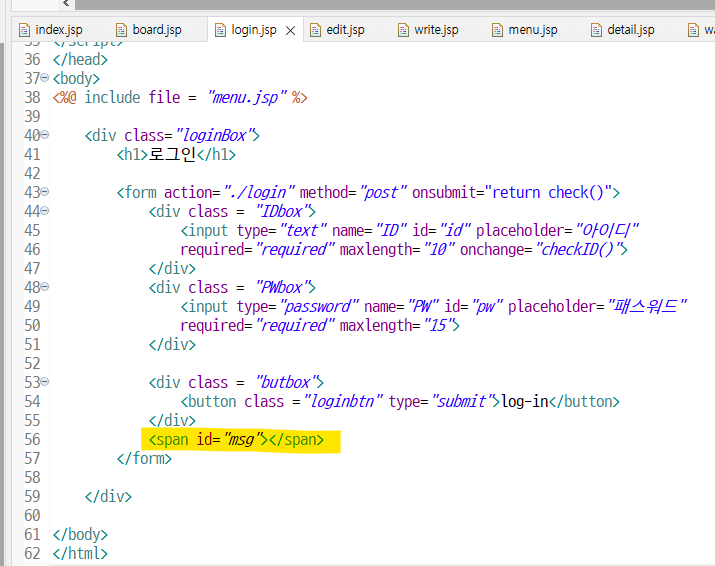This screenshot has height=566, width=715.
Task: Click the left arrow of horizontal scrollbar
Action: click(67, 4)
